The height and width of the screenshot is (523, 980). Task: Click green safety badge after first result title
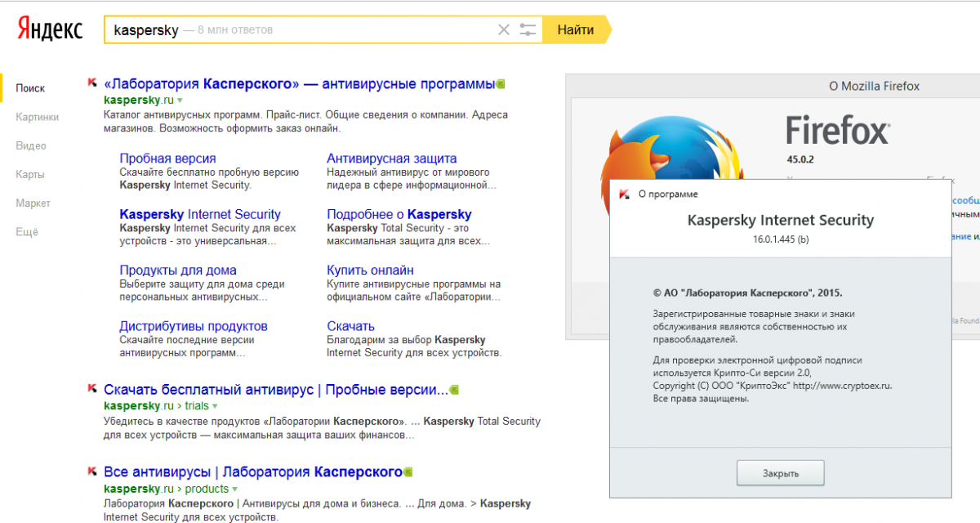click(501, 83)
